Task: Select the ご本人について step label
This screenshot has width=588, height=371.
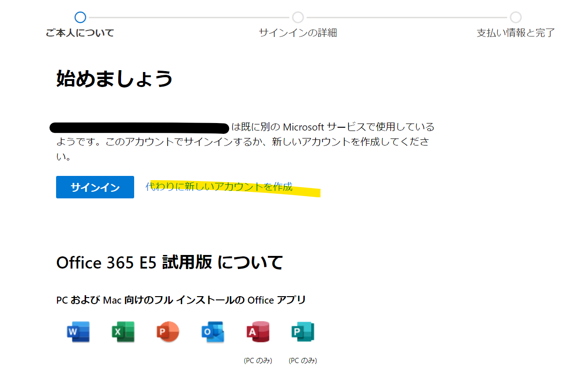Action: (x=80, y=33)
